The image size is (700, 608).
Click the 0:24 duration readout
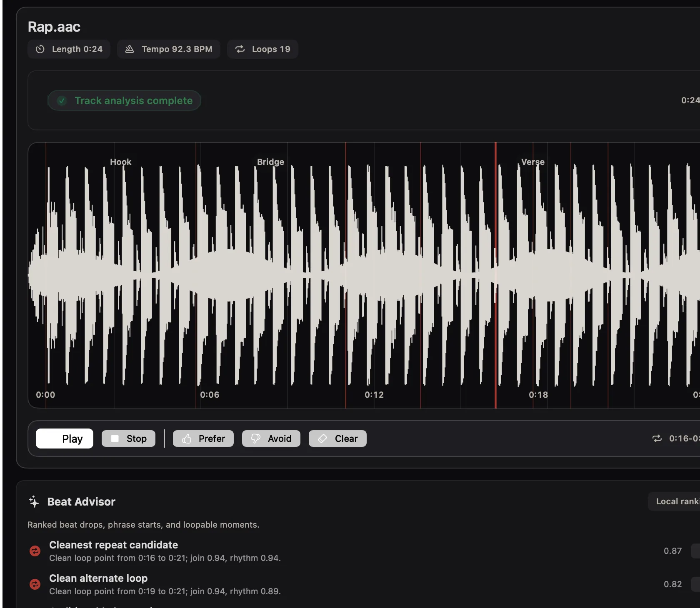point(690,100)
